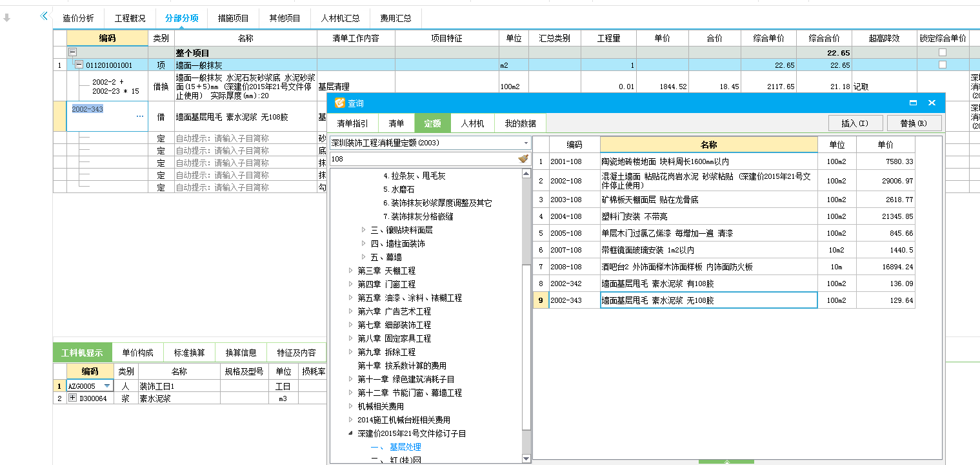Collapse item 011201001001 row
Image resolution: width=980 pixels, height=465 pixels.
point(79,65)
